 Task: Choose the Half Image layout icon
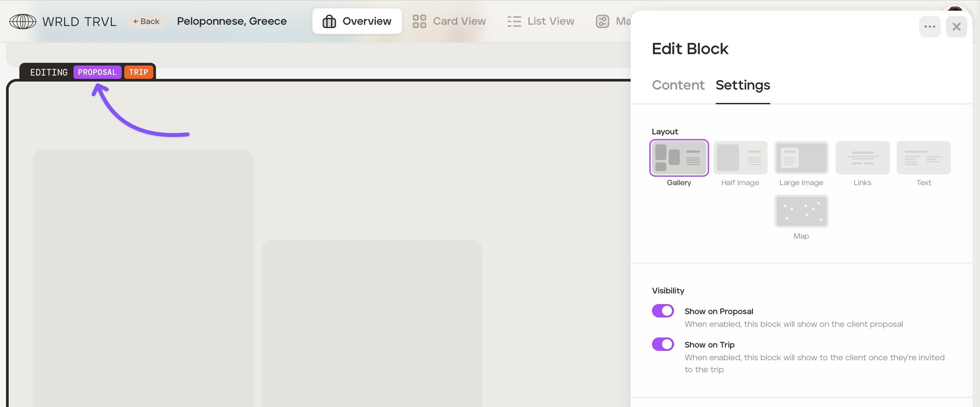[x=740, y=158]
